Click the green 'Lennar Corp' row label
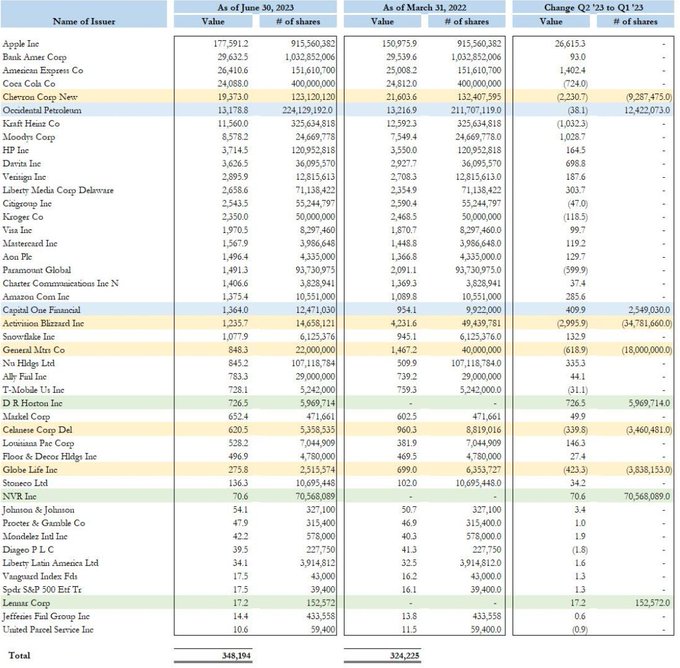680x668 pixels. click(x=26, y=603)
